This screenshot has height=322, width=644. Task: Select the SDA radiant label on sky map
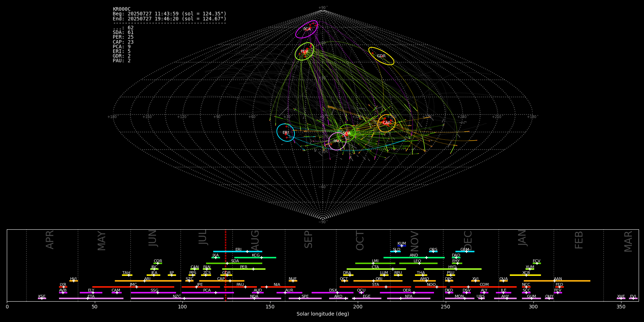click(x=347, y=133)
